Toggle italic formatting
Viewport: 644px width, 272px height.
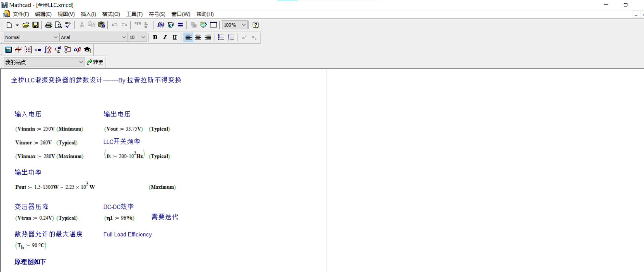pos(165,37)
